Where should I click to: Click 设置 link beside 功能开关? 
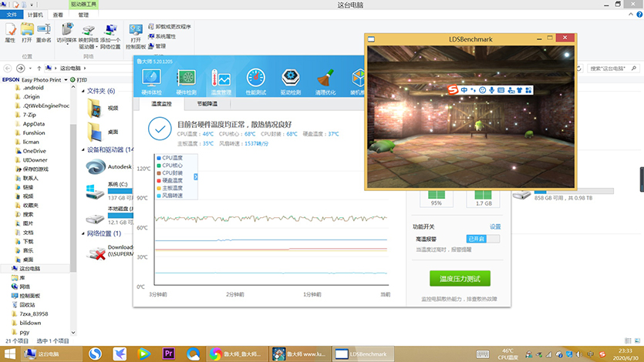495,226
